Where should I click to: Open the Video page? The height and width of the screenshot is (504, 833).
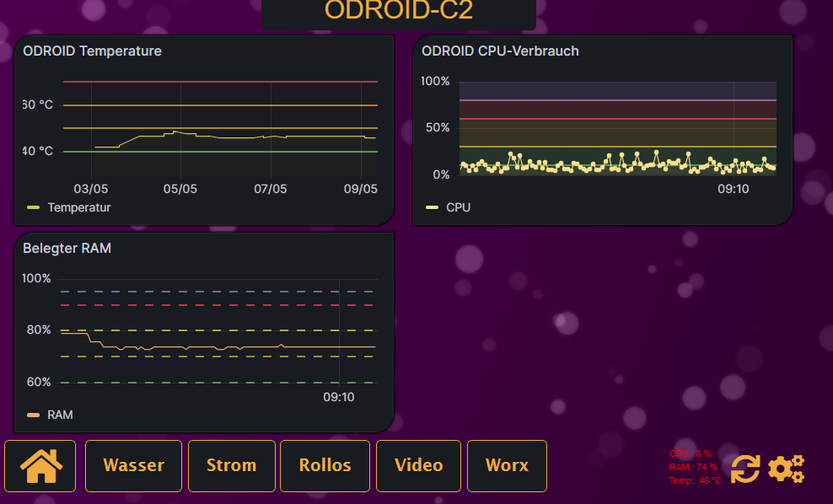[419, 466]
